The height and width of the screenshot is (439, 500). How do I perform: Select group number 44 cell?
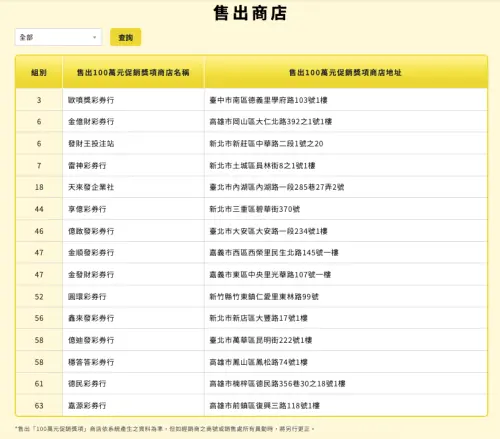pos(39,209)
